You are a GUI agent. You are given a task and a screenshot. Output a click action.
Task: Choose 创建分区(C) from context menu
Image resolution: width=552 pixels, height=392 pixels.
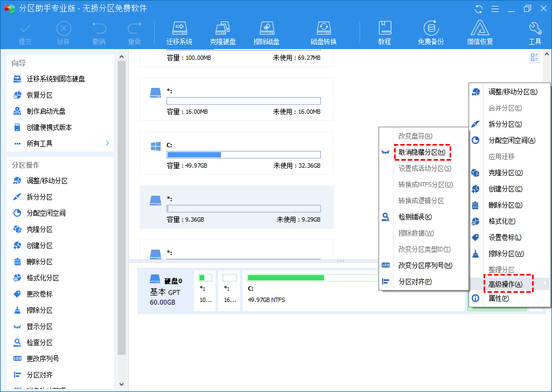[x=509, y=189]
